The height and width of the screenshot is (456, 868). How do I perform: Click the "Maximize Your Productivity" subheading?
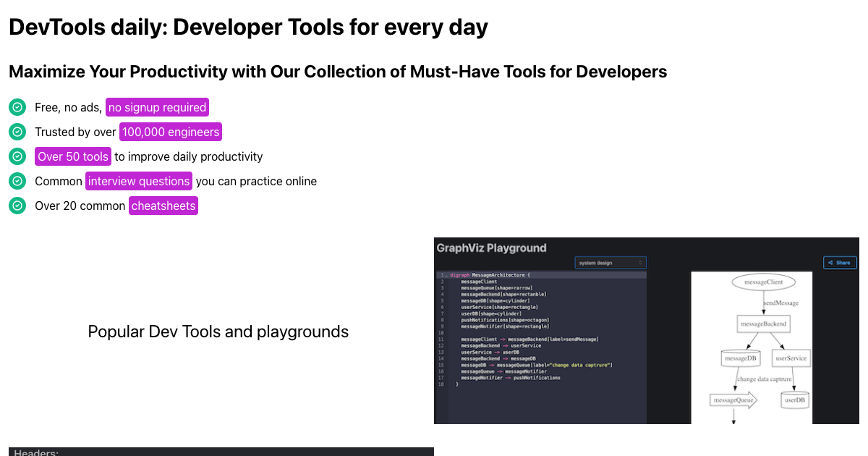(x=338, y=72)
